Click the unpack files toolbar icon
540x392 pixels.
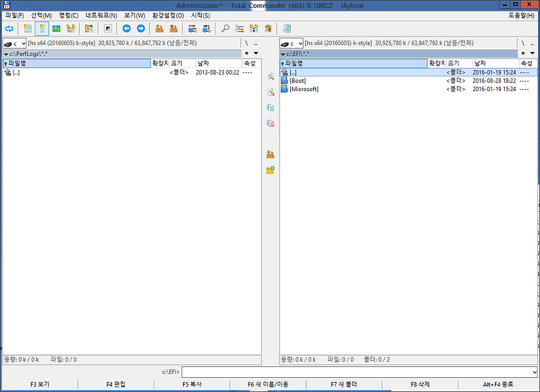point(173,28)
